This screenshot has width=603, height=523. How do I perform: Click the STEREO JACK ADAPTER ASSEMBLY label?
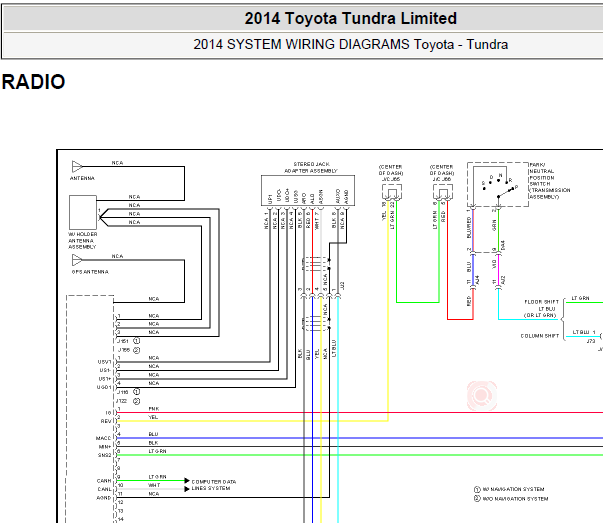[x=311, y=167]
